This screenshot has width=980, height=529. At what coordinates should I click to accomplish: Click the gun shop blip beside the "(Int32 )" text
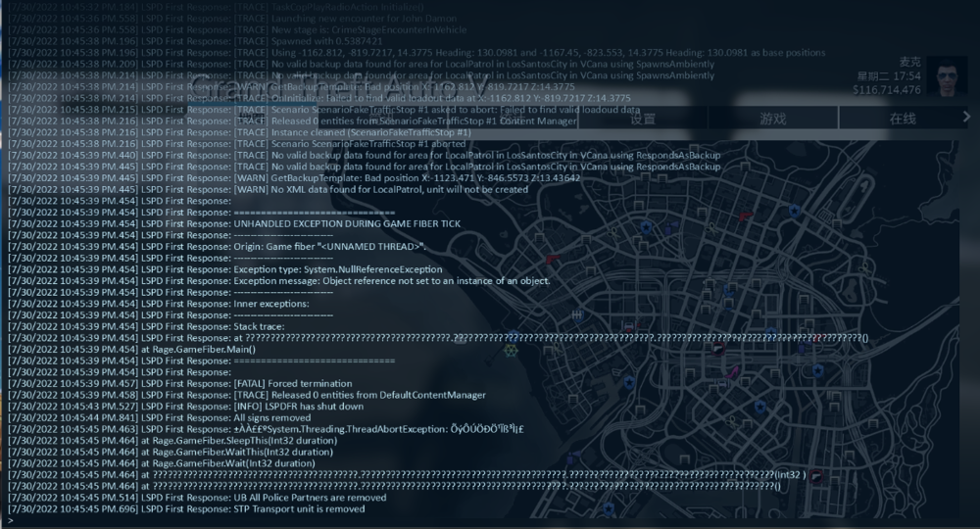click(815, 475)
